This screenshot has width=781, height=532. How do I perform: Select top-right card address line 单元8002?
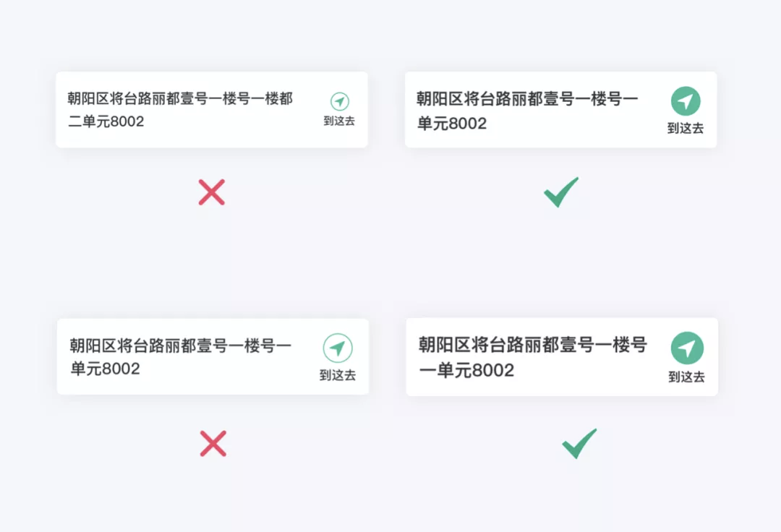(452, 124)
